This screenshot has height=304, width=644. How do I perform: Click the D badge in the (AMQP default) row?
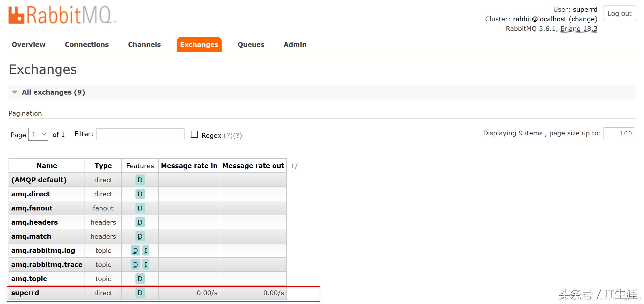pos(140,180)
